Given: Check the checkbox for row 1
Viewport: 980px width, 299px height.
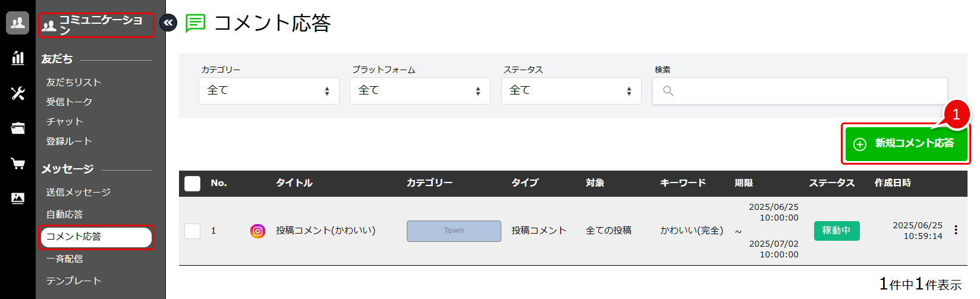Looking at the screenshot, I should click(193, 231).
